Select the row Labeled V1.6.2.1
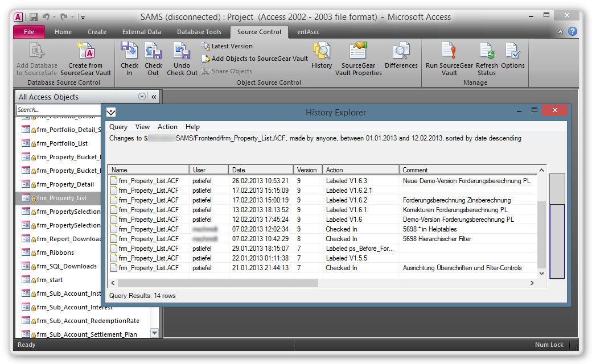 [323, 191]
